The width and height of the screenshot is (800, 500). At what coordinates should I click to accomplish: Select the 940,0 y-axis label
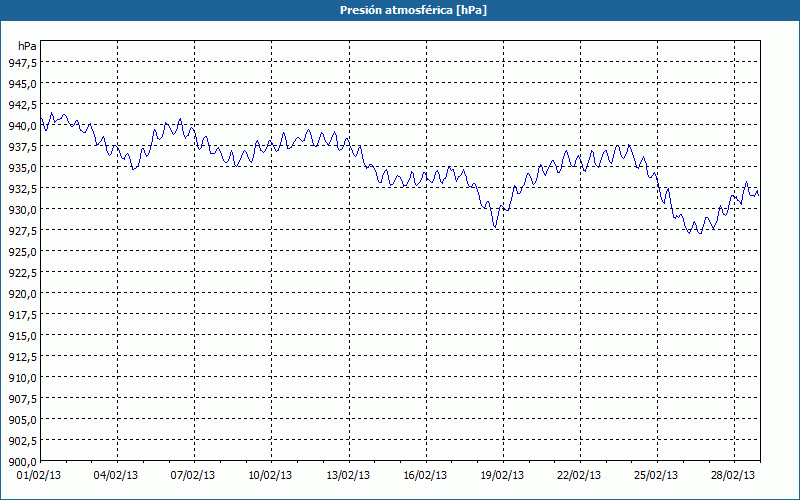(22, 126)
